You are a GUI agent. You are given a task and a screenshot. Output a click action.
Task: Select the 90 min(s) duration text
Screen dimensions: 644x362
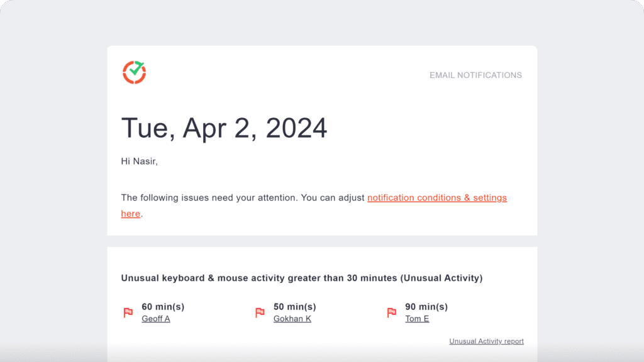point(427,307)
